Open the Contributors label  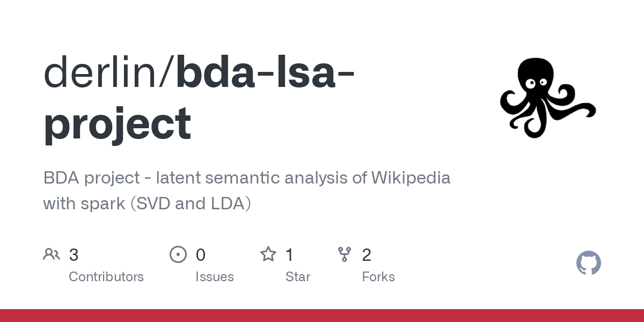click(106, 277)
